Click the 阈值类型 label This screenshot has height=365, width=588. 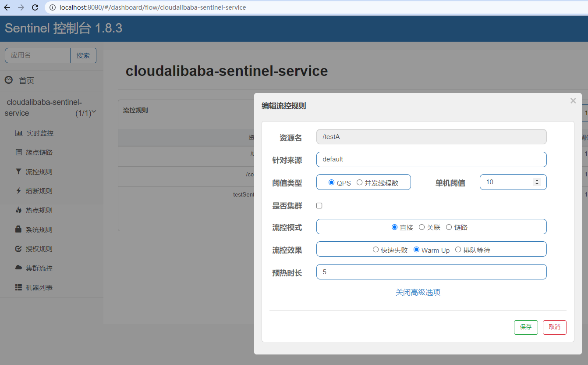(287, 183)
